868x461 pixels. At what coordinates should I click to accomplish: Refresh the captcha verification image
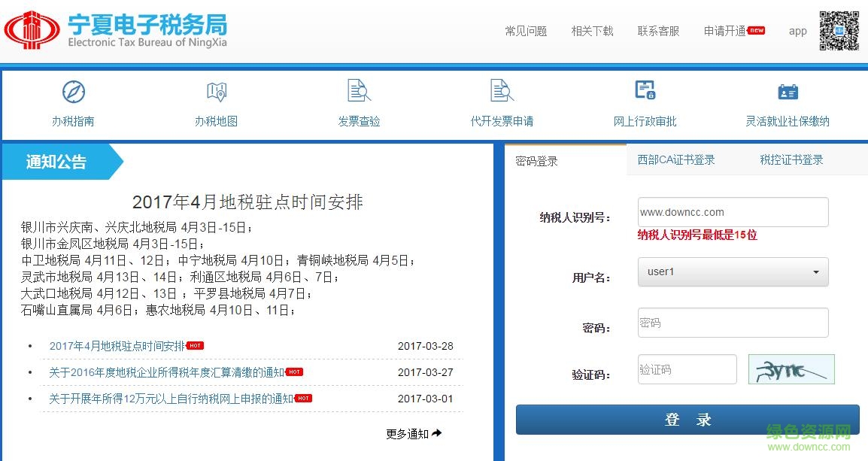[791, 369]
